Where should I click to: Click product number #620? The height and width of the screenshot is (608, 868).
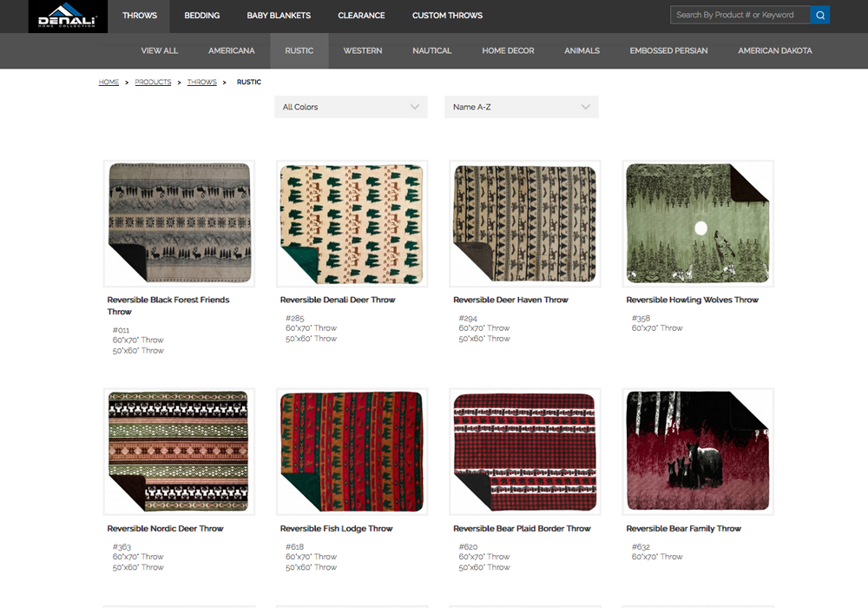point(468,546)
